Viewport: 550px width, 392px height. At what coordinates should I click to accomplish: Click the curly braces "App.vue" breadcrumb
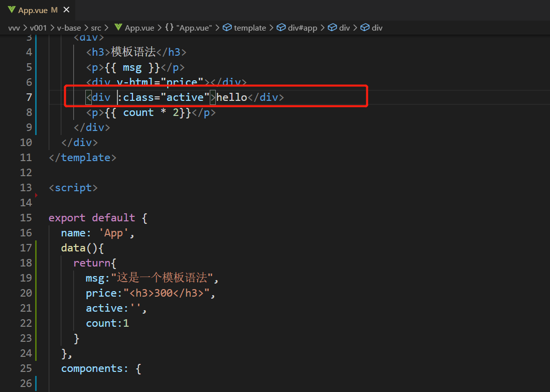coord(189,28)
